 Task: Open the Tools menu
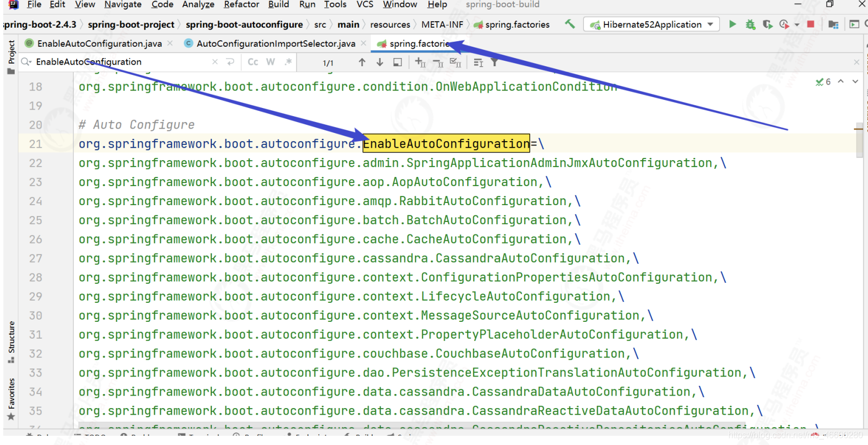(x=335, y=5)
